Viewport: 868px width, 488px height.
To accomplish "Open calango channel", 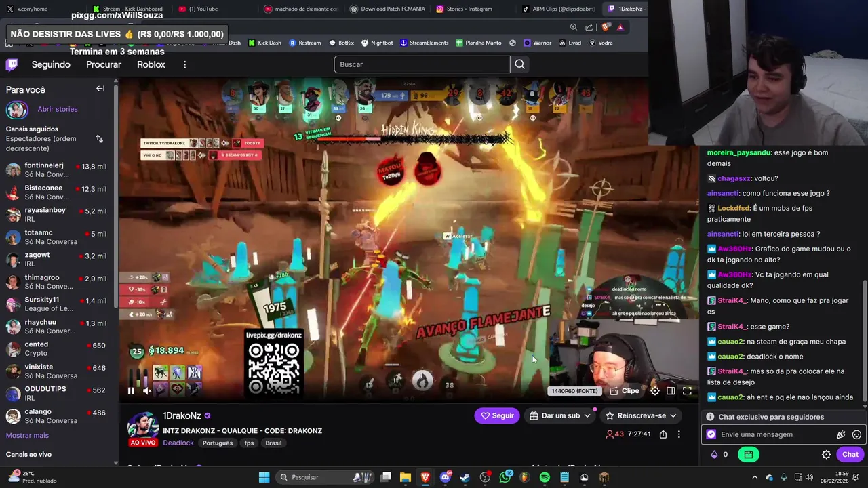I will point(57,416).
